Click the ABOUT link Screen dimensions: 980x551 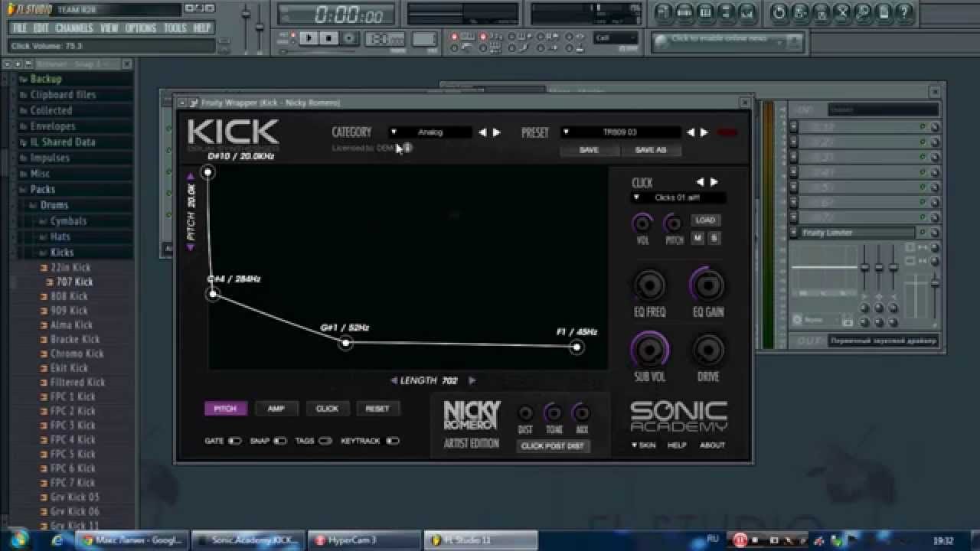click(712, 445)
